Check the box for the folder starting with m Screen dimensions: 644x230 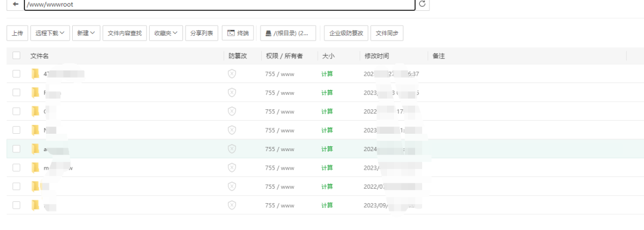(x=17, y=167)
